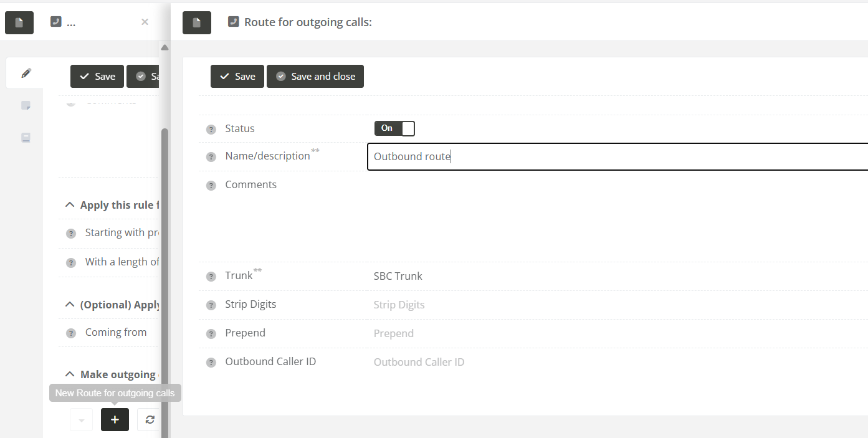The width and height of the screenshot is (868, 438).
Task: Toggle the Status switch off
Action: coord(394,128)
